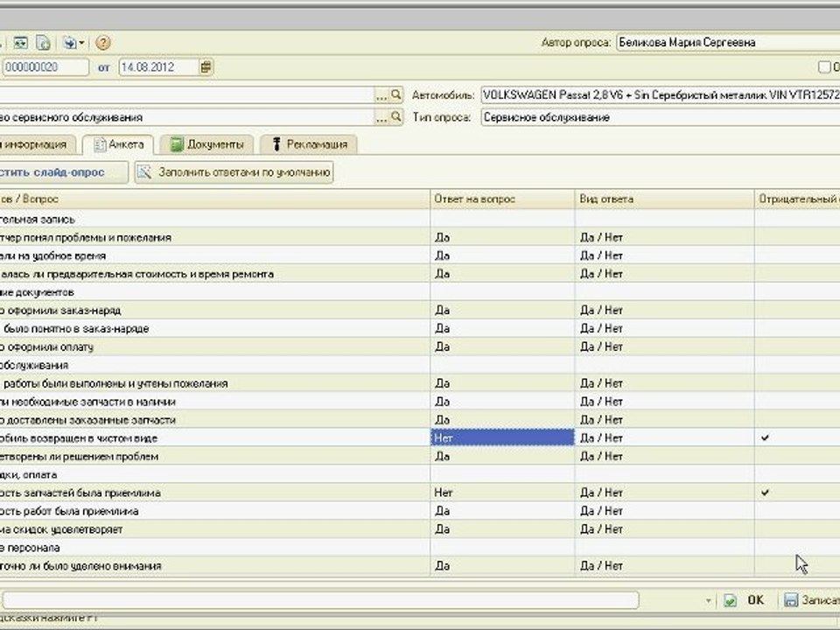Toggle the negative-answer checkmark in the clean-car row
840x630 pixels.
click(x=765, y=437)
